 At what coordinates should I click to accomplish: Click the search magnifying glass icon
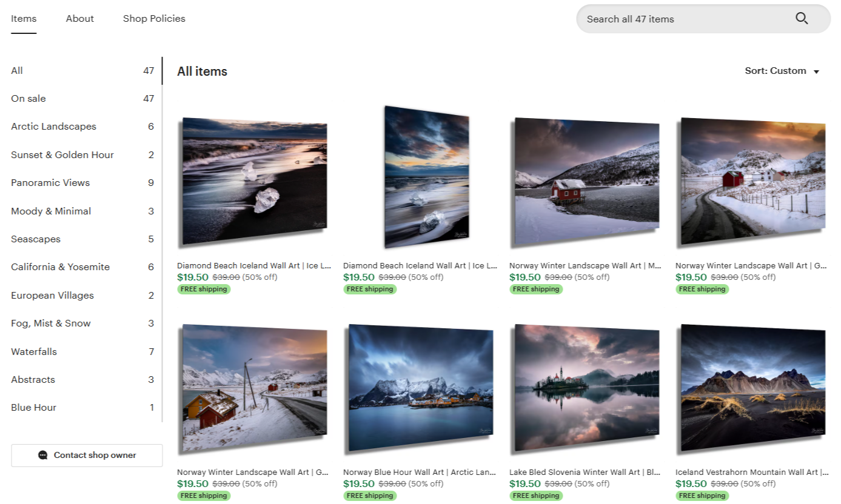point(802,19)
